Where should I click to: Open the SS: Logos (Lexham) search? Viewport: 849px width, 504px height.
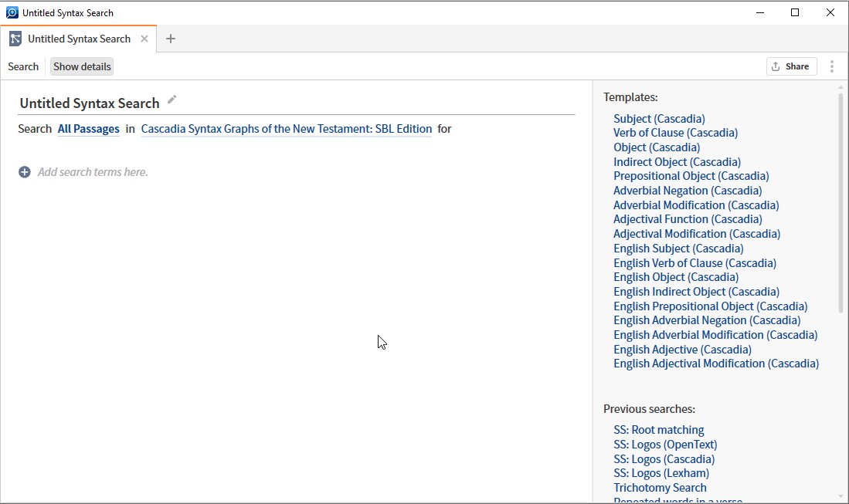(664, 473)
